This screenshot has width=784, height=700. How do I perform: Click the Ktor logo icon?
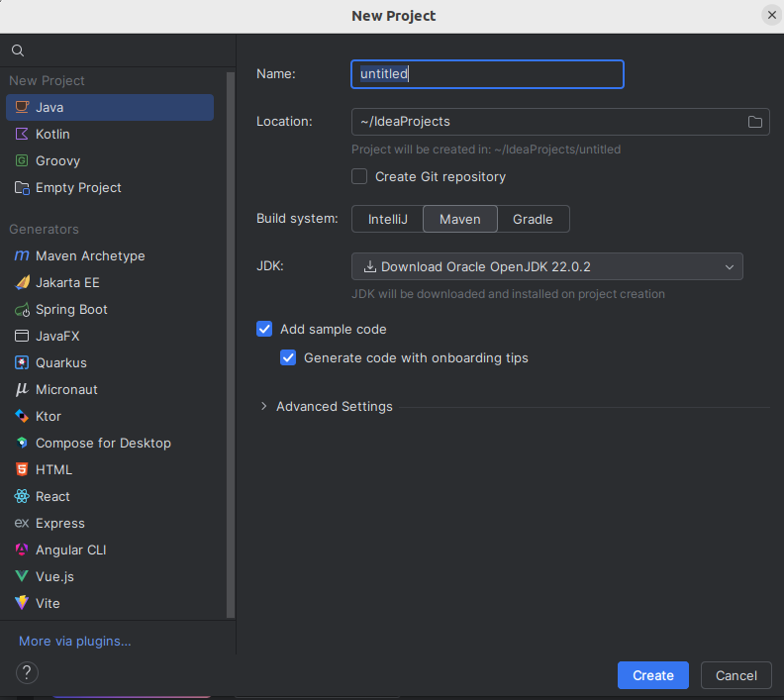tap(22, 416)
